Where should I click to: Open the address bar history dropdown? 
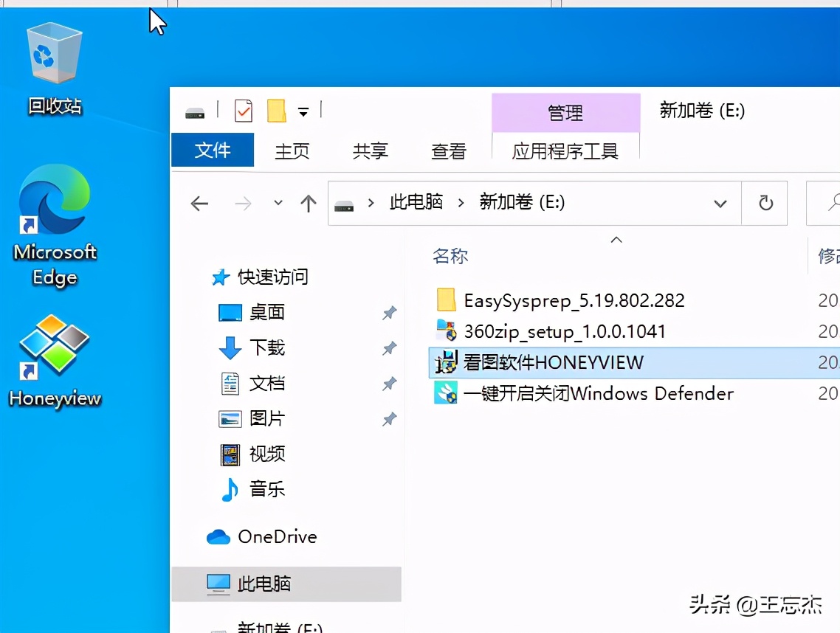tap(720, 203)
